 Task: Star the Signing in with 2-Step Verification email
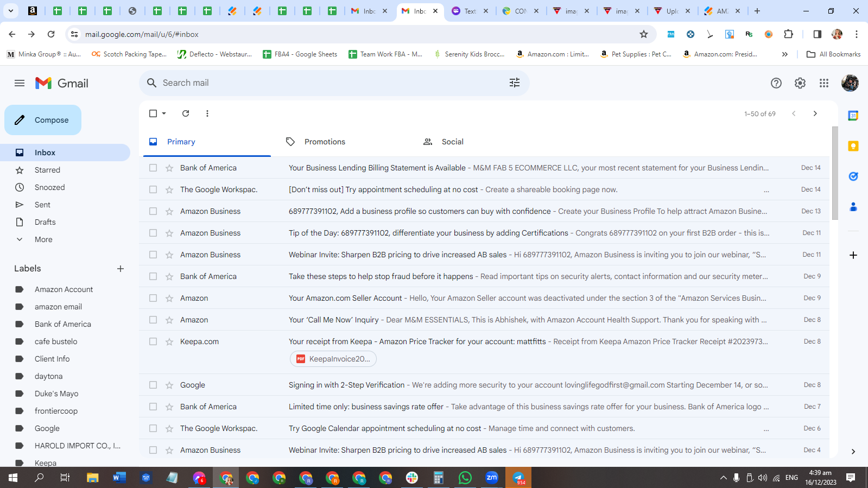click(x=169, y=385)
